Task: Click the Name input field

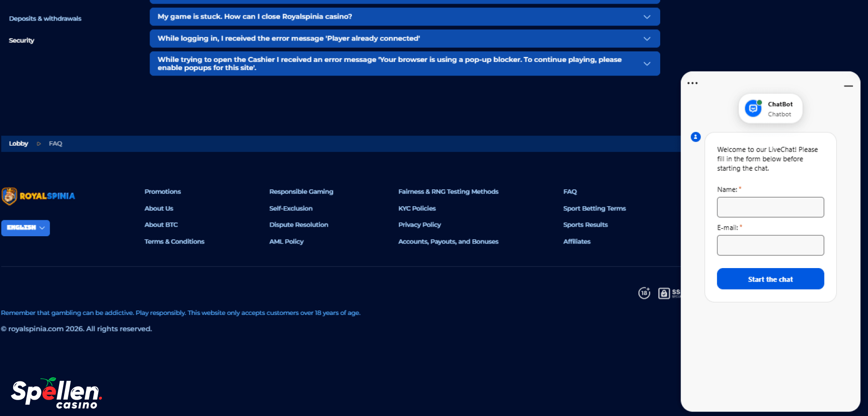Action: point(770,207)
